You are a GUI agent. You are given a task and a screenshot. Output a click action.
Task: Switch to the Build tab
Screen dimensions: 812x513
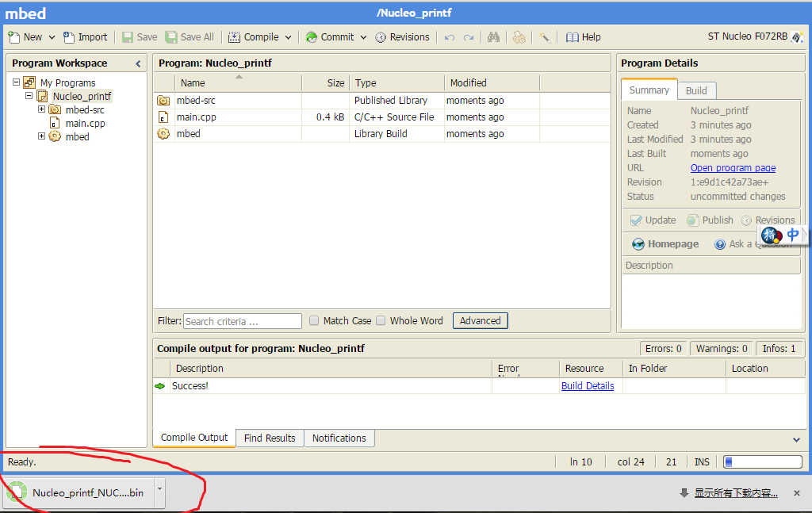[x=696, y=90]
